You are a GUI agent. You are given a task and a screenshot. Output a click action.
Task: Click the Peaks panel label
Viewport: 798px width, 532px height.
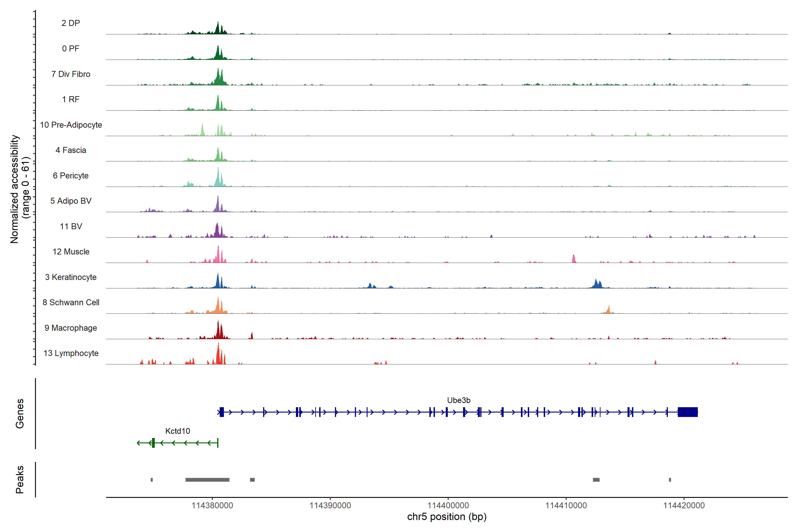tap(20, 479)
